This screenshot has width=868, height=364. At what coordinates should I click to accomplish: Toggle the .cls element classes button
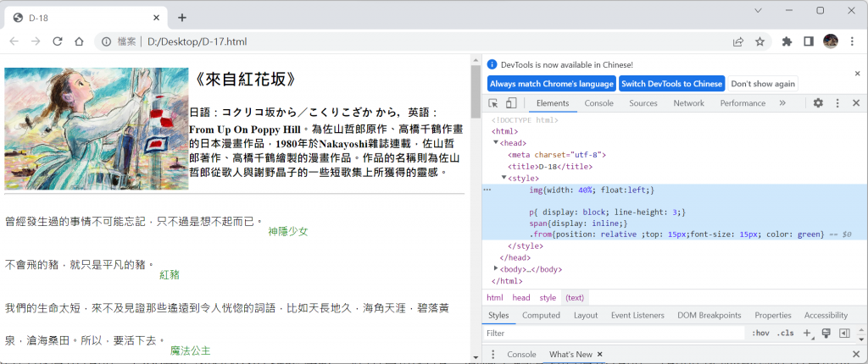(785, 333)
